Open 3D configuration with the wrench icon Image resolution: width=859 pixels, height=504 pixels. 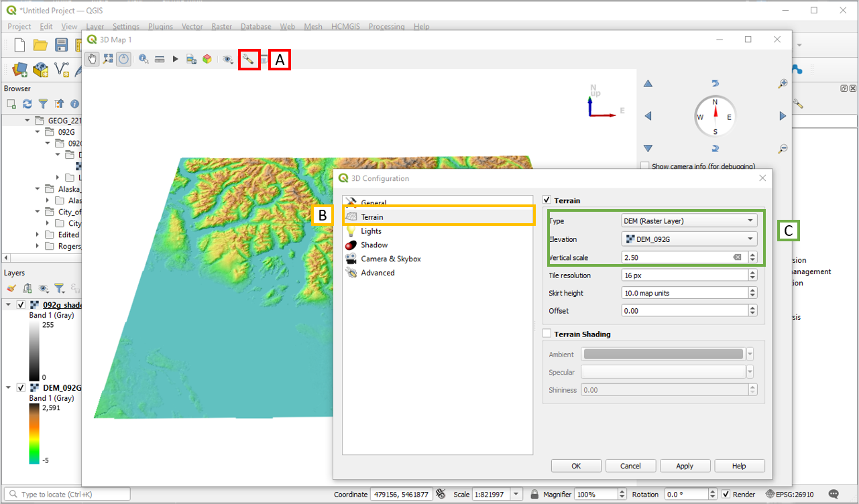click(x=248, y=59)
